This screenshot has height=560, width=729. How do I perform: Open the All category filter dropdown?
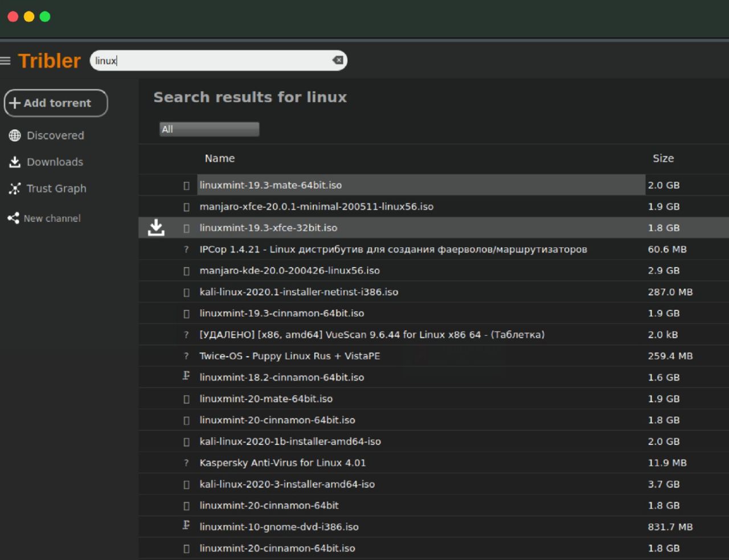point(209,129)
